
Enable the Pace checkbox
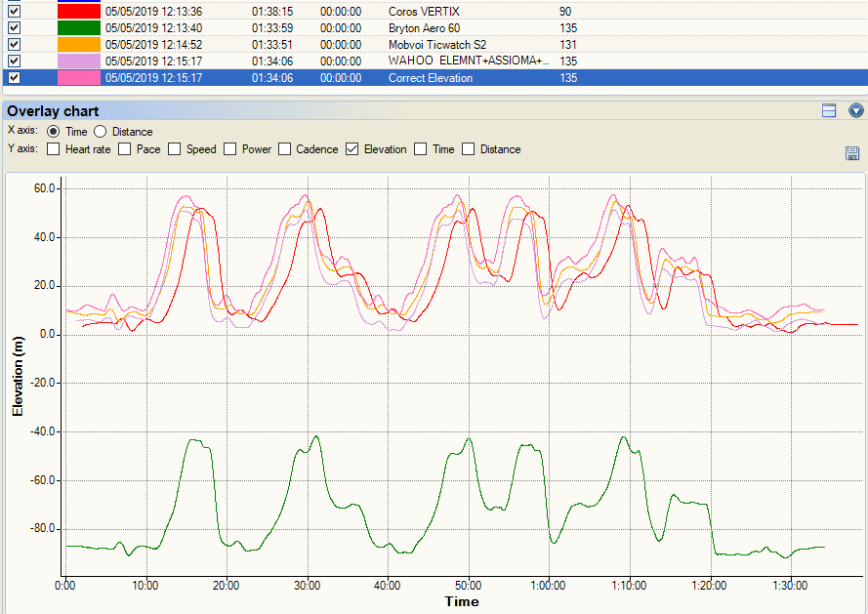124,149
